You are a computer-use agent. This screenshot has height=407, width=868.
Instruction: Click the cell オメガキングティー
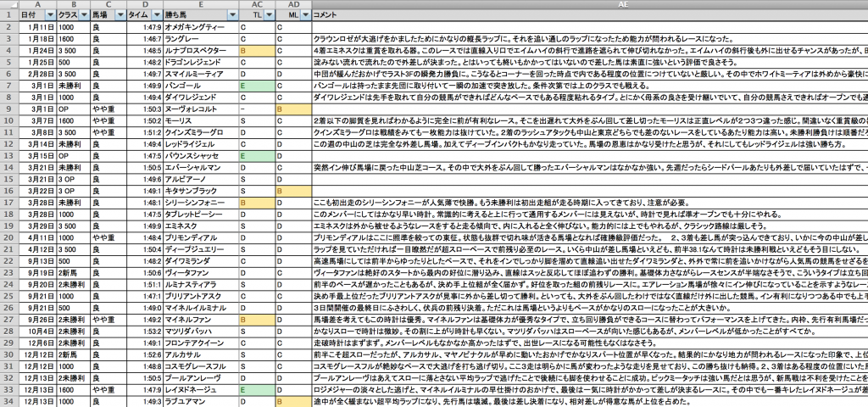[202, 27]
